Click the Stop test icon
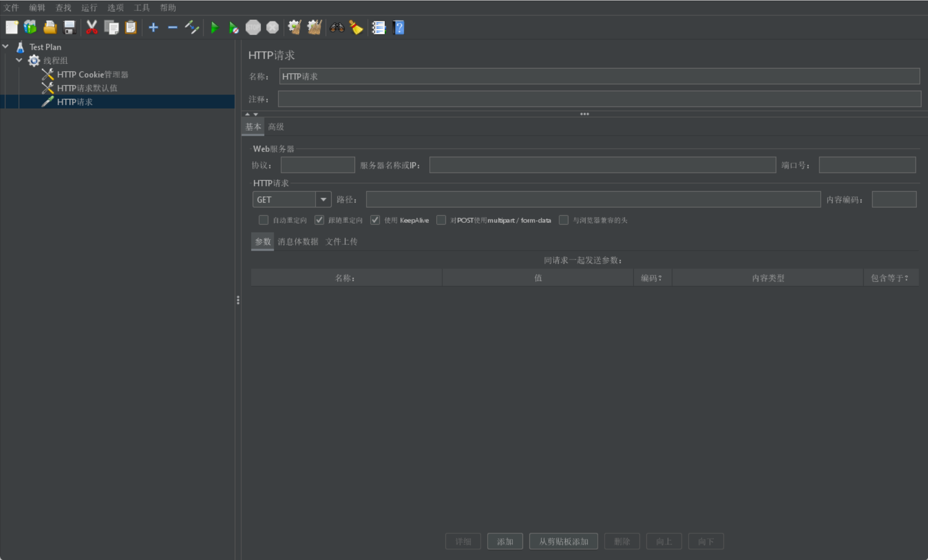 253,28
